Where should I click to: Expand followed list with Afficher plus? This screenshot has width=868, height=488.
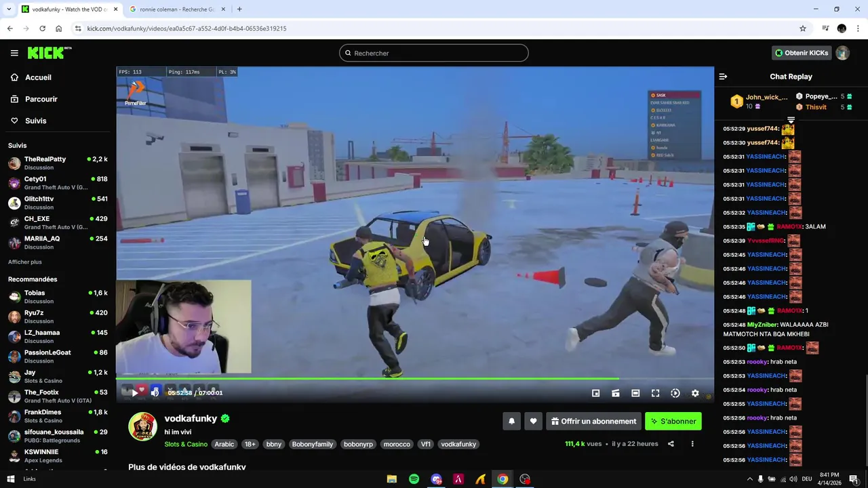click(25, 262)
